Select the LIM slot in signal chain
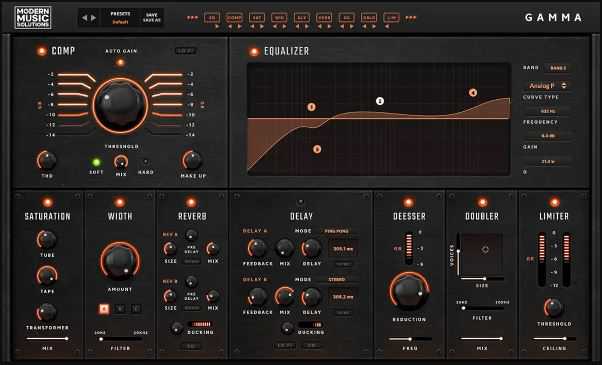The height and width of the screenshot is (365, 602). tap(391, 18)
